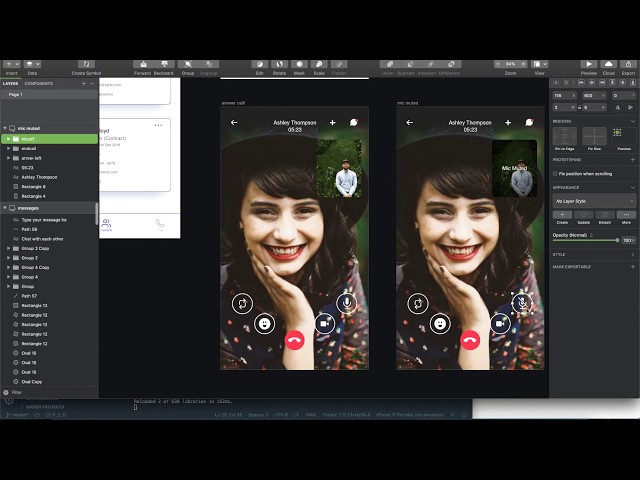Expand the highlighted micoff layer group

[x=8, y=139]
